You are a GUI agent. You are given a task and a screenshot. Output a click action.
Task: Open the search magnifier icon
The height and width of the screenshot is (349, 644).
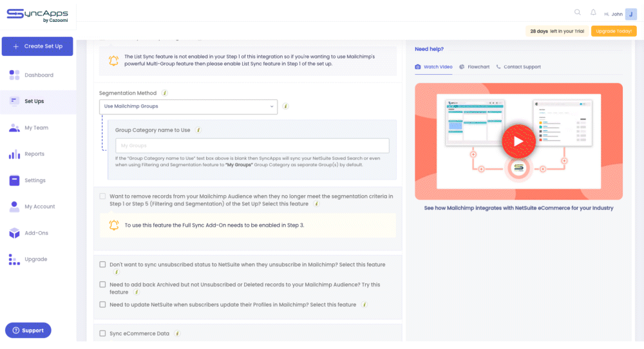pos(578,12)
